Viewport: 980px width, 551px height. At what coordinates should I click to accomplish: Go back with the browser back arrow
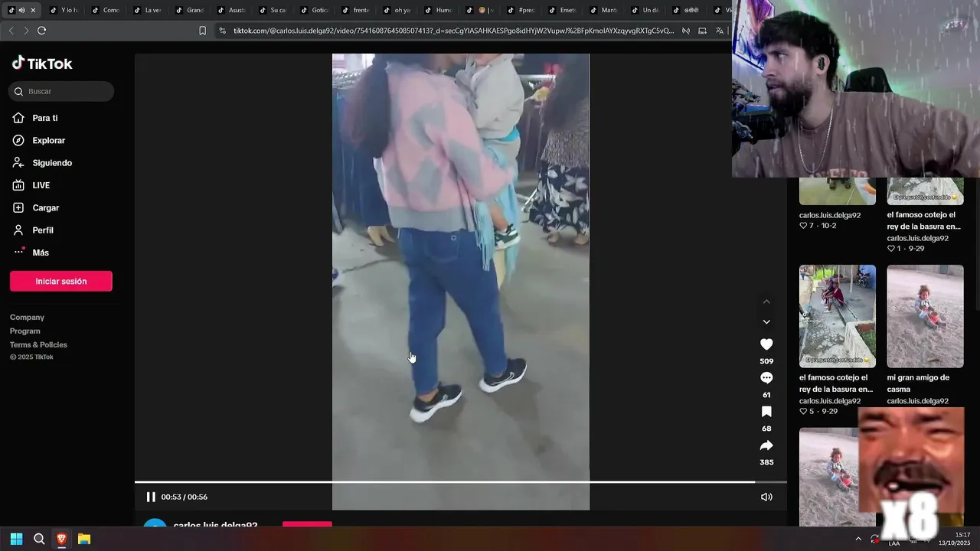click(x=11, y=31)
